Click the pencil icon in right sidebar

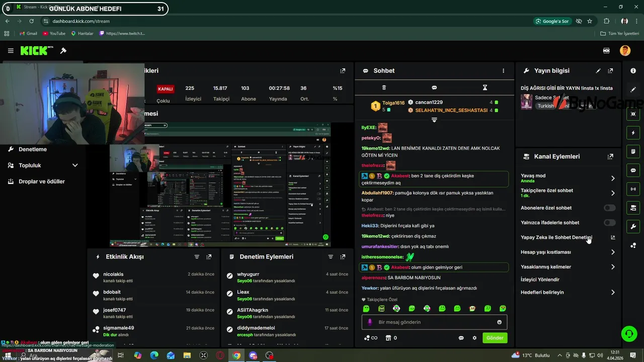633,89
